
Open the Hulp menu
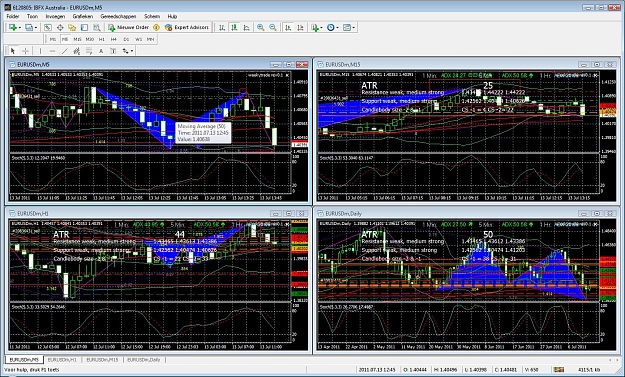click(x=172, y=16)
